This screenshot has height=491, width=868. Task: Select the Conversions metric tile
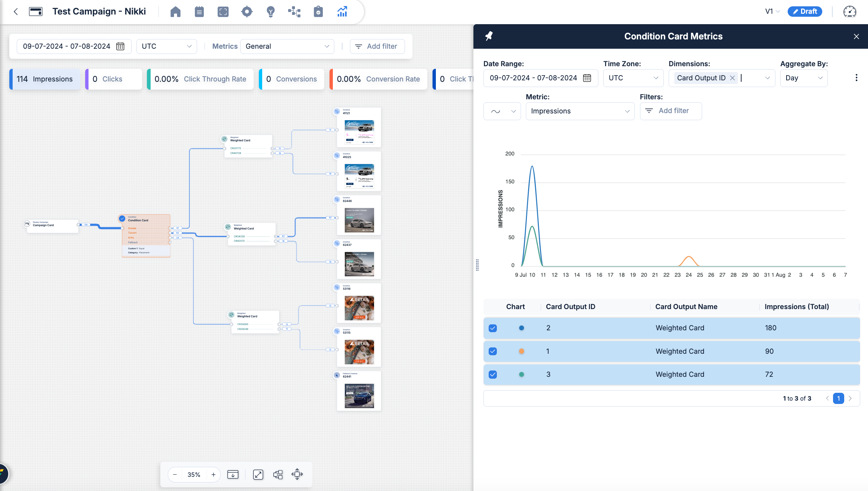(x=292, y=79)
